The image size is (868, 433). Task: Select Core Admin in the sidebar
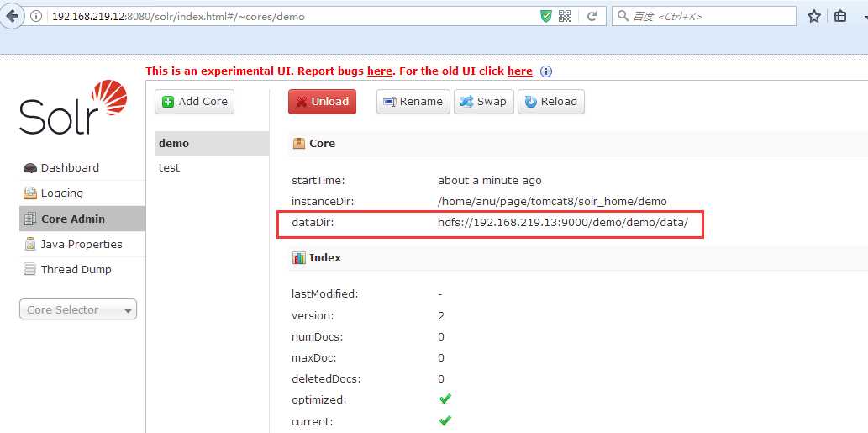tap(82, 219)
